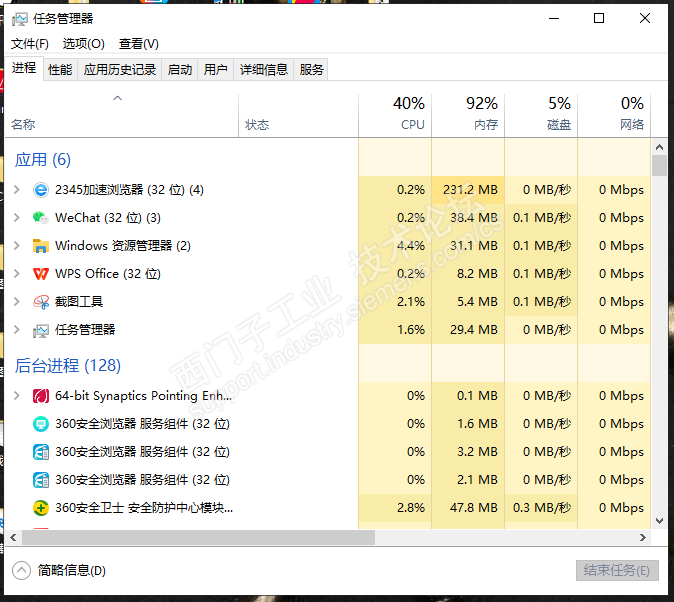
Task: Click the 360安全卫士 yellow plus icon
Action: click(41, 508)
